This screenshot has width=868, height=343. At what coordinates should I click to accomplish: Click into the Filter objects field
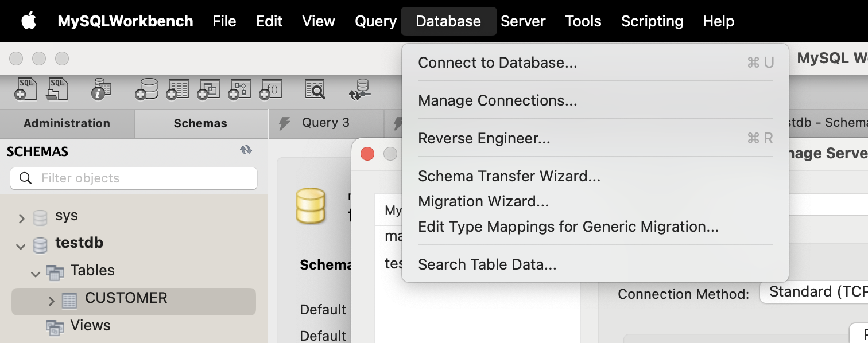click(x=134, y=178)
